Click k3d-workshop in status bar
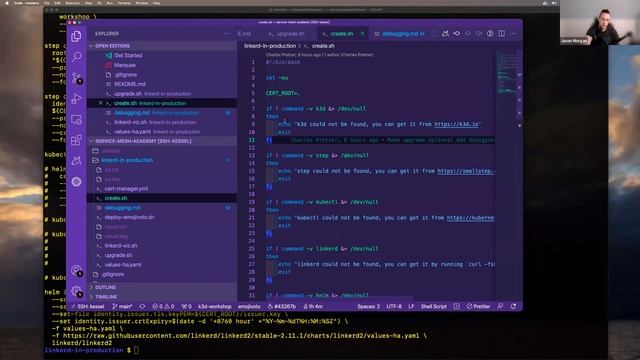The width and height of the screenshot is (640, 360). tap(215, 307)
